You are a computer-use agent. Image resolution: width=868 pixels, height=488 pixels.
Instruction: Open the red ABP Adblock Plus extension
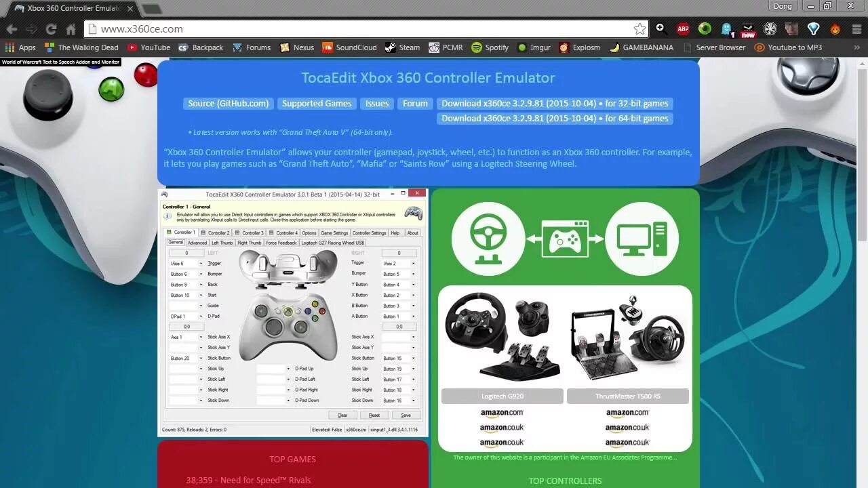click(683, 28)
